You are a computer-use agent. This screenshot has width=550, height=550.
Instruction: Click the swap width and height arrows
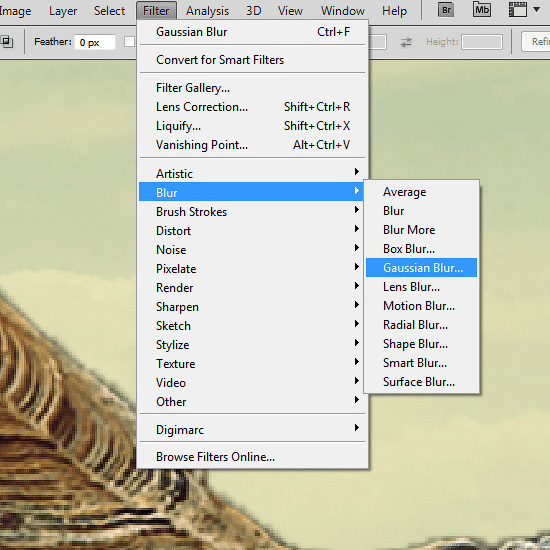tap(406, 42)
